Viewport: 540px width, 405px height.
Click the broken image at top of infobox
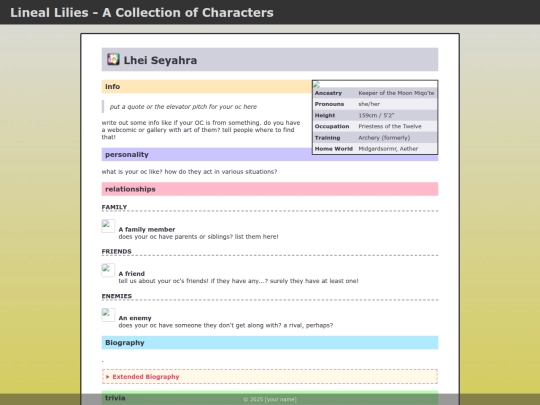(316, 84)
